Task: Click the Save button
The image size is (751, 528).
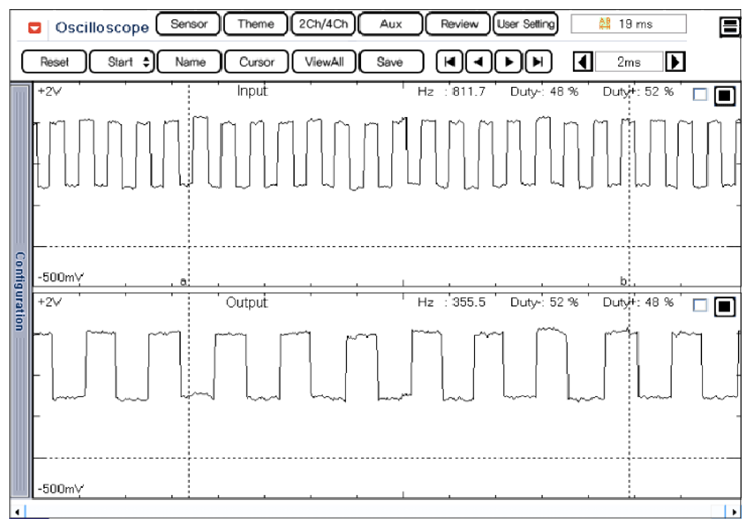Action: click(391, 62)
